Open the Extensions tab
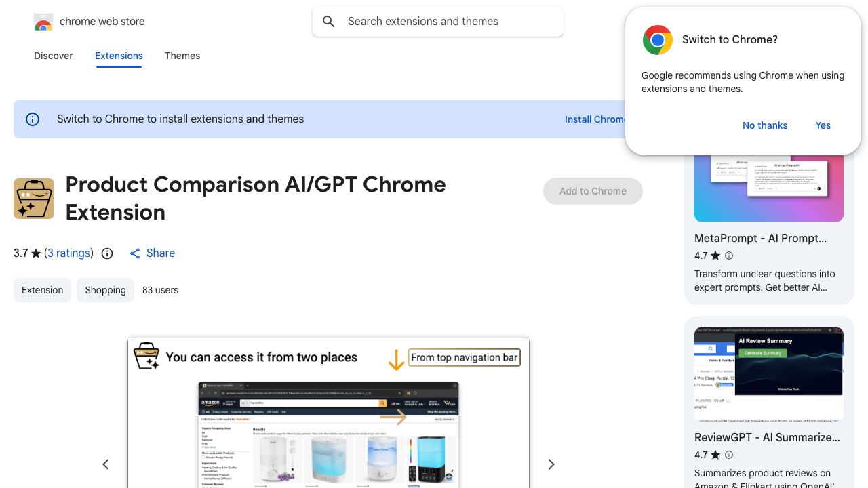This screenshot has width=868, height=488. point(119,56)
